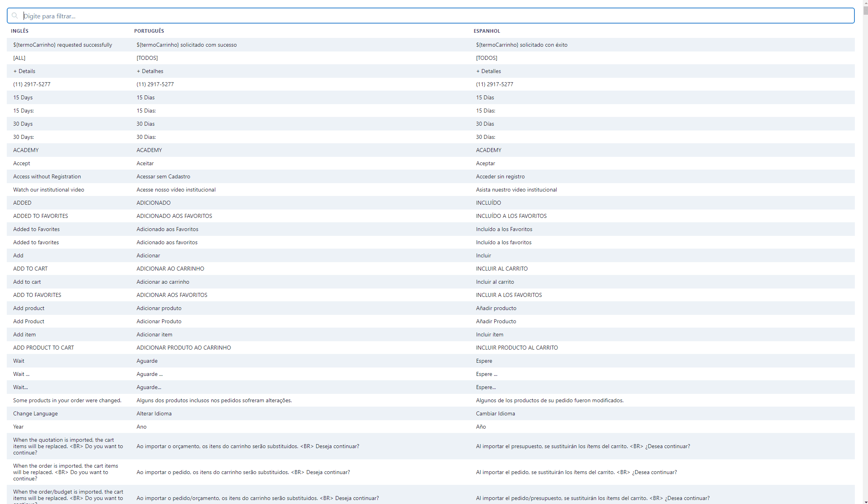Select 'When the order is imported' cell
868x504 pixels.
click(x=65, y=472)
